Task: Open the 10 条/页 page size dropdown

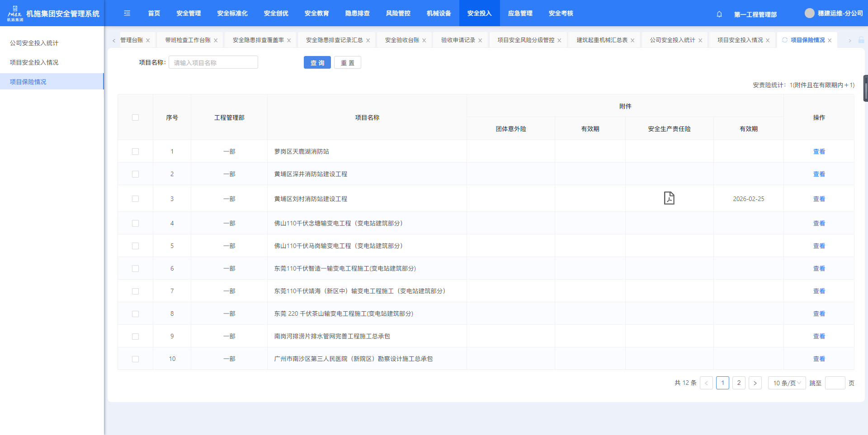Action: click(x=787, y=383)
